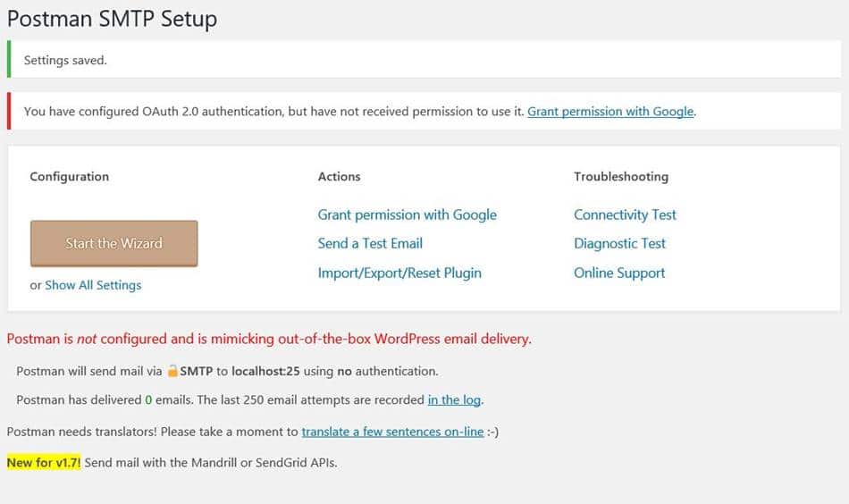Launch the Diagnostic Test

[619, 243]
